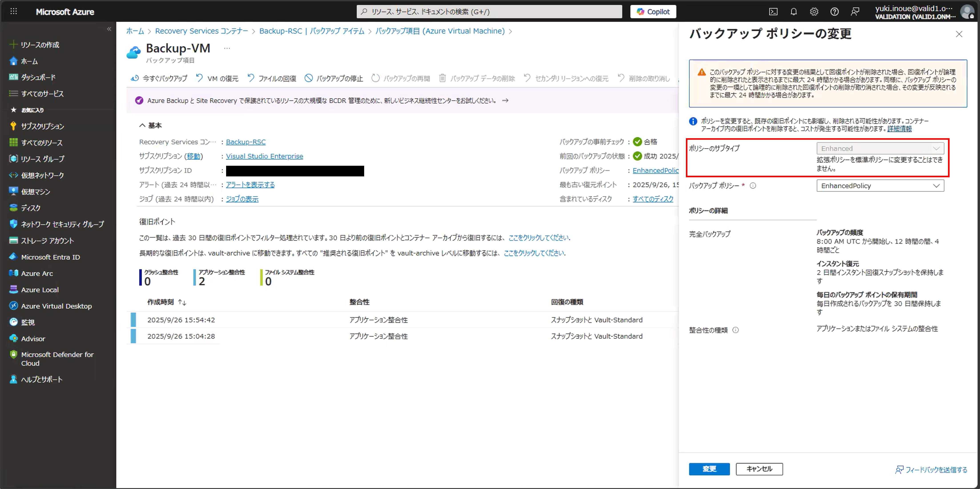Click the help question mark icon
This screenshot has height=489, width=980.
click(834, 12)
